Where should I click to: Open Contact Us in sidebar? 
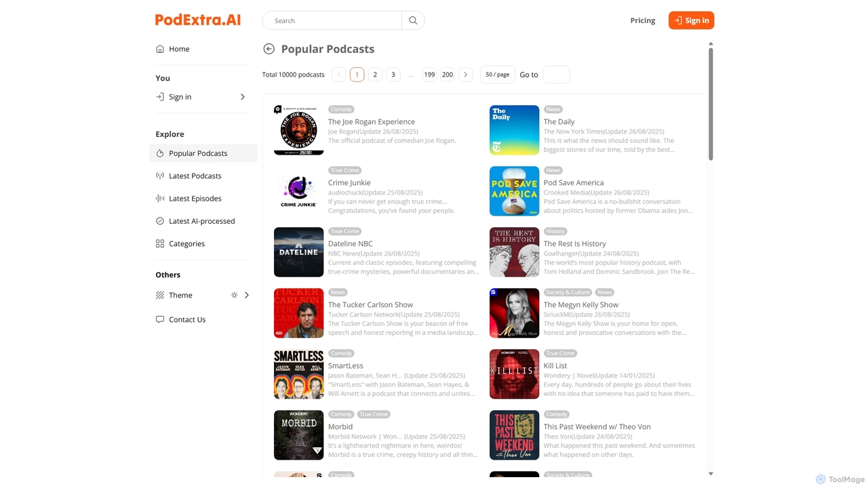click(203, 319)
